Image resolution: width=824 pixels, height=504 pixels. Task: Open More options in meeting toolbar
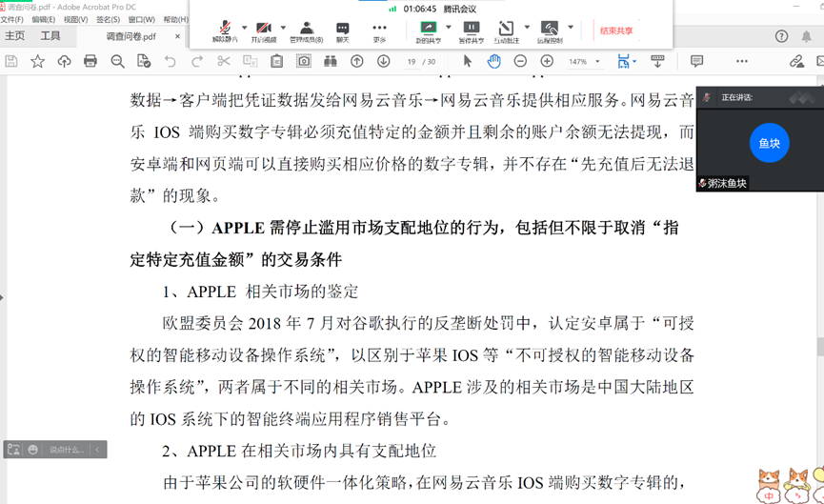(379, 31)
